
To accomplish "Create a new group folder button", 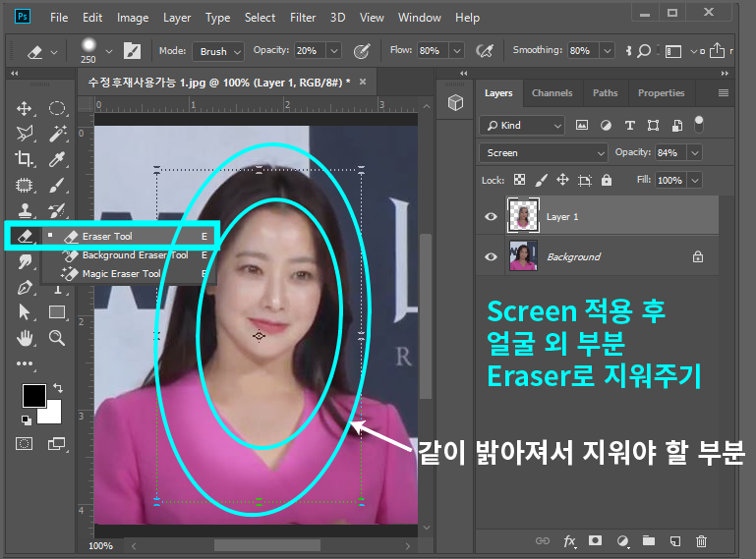I will 649,540.
